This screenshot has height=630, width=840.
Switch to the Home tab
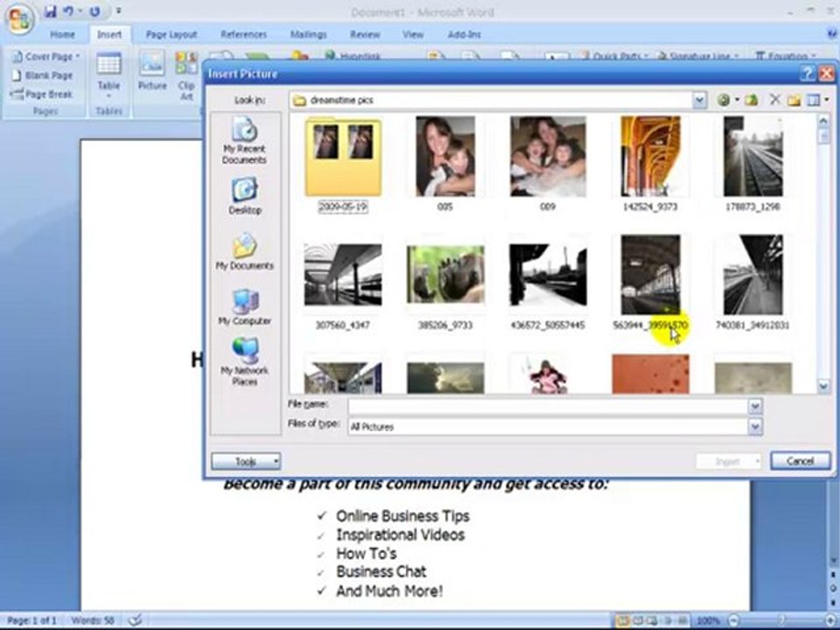[62, 34]
